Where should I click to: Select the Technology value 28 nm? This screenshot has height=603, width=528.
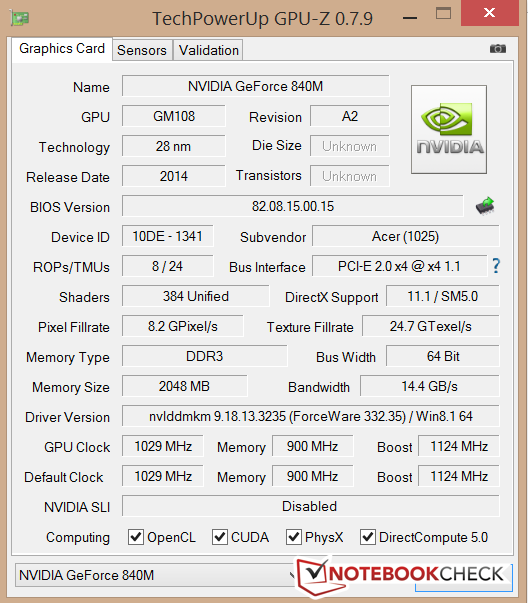tap(174, 146)
